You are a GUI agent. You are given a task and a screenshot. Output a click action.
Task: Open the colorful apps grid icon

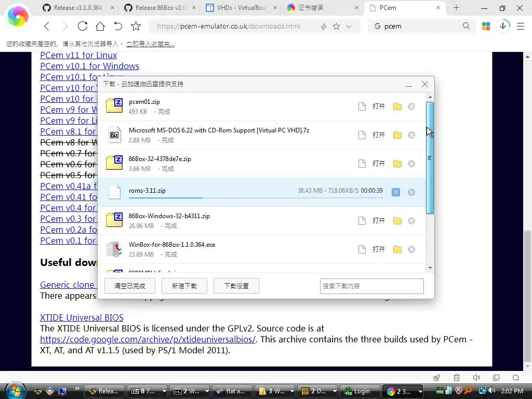pyautogui.click(x=486, y=26)
